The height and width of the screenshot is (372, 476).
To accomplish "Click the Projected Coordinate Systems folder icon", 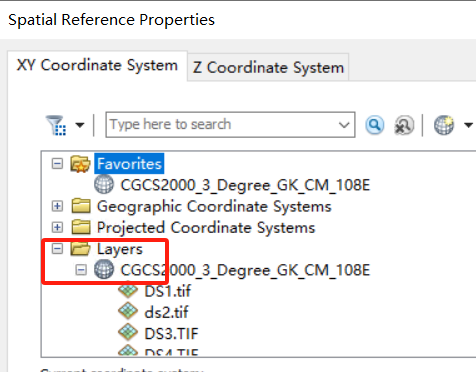I will pos(81,227).
